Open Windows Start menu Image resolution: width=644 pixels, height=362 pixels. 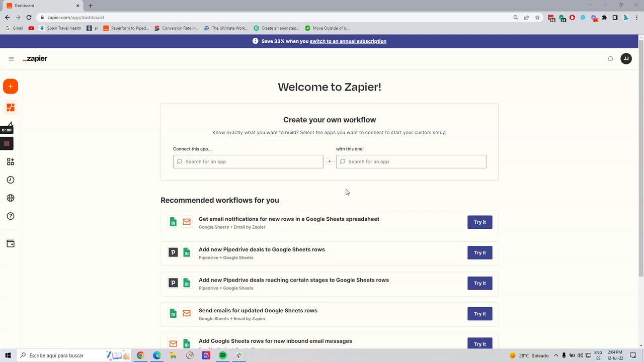(8, 355)
